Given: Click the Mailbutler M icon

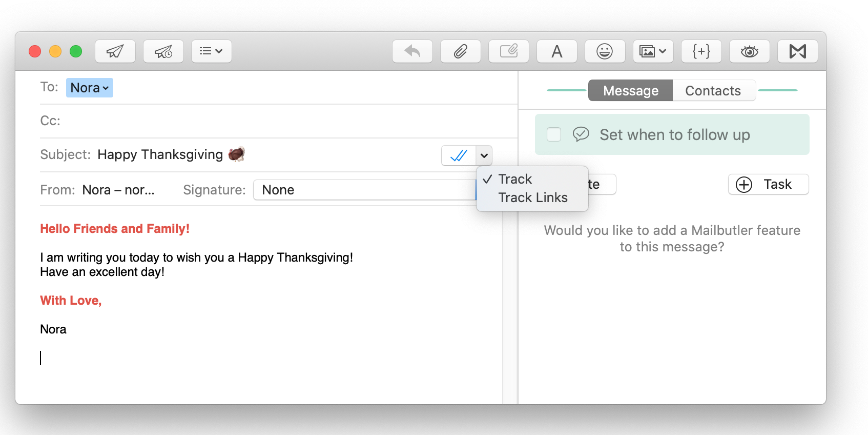Looking at the screenshot, I should [x=798, y=51].
